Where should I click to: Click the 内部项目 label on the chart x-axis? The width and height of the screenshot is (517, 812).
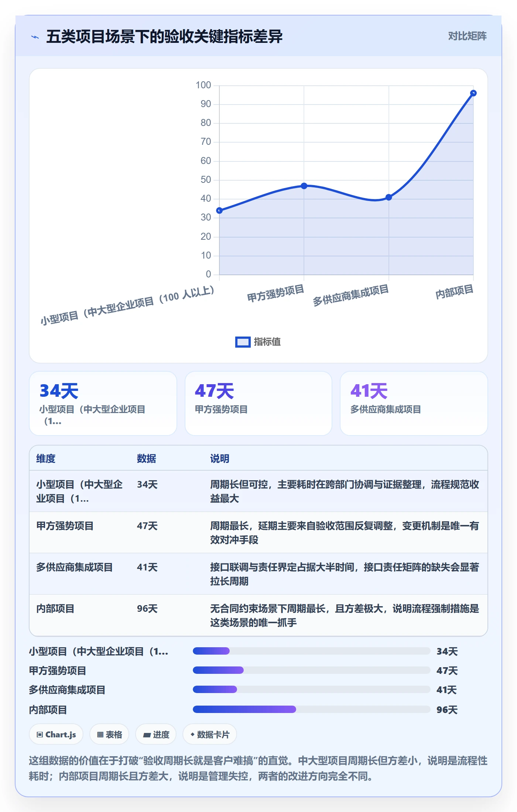coord(454,292)
